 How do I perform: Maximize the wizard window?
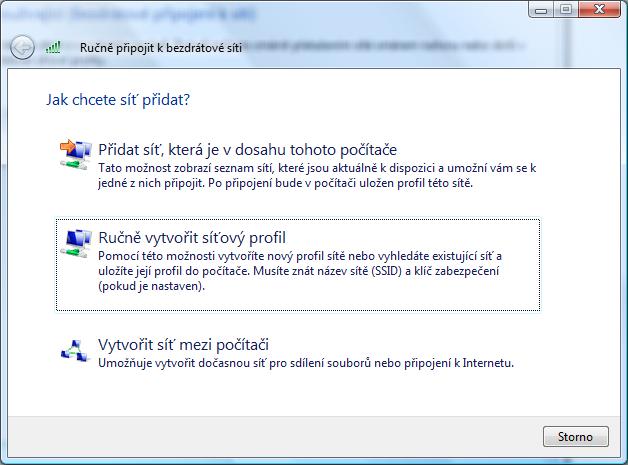pos(565,10)
